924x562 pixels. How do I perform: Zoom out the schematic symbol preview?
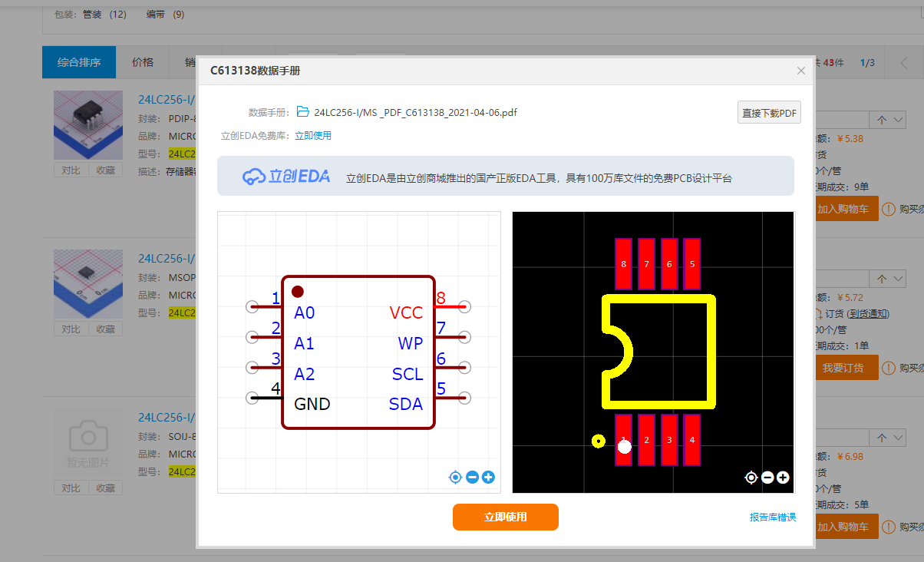[x=472, y=478]
